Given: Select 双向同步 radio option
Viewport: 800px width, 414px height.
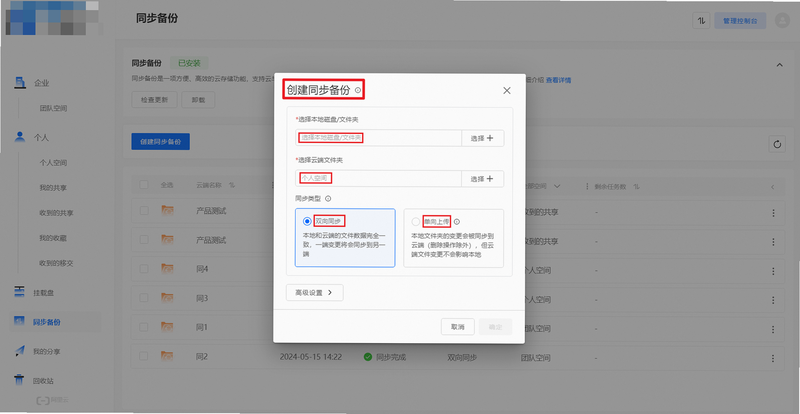Looking at the screenshot, I should point(307,221).
